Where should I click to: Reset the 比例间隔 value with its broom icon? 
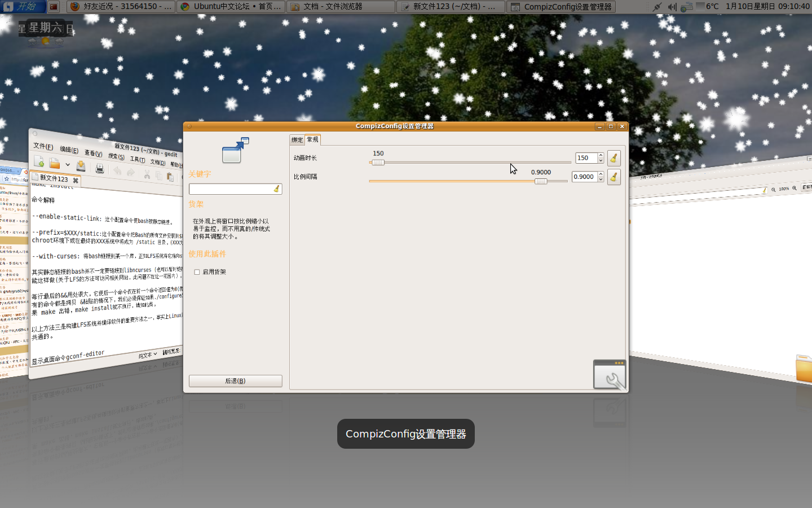pos(614,177)
